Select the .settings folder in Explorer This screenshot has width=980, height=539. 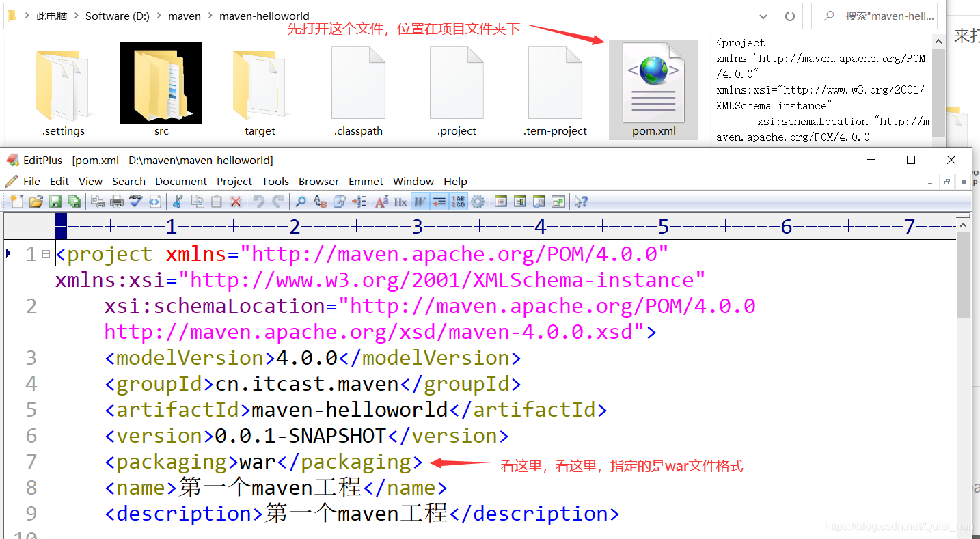(x=64, y=89)
